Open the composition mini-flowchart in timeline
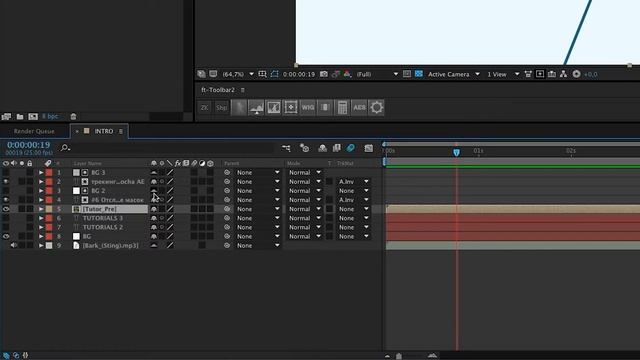Viewport: 640px width, 360px height. pos(286,148)
